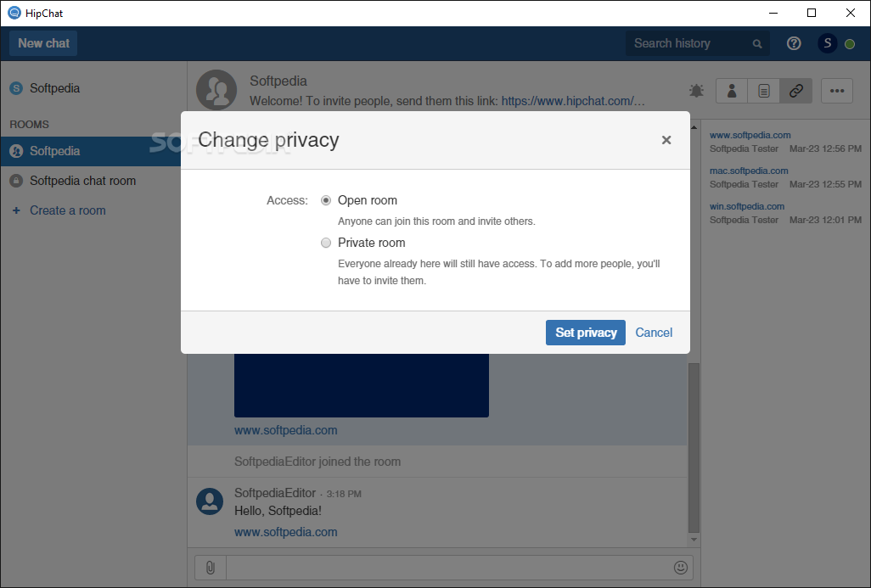871x588 pixels.
Task: Open the emoticon smiley picker
Action: tap(681, 568)
